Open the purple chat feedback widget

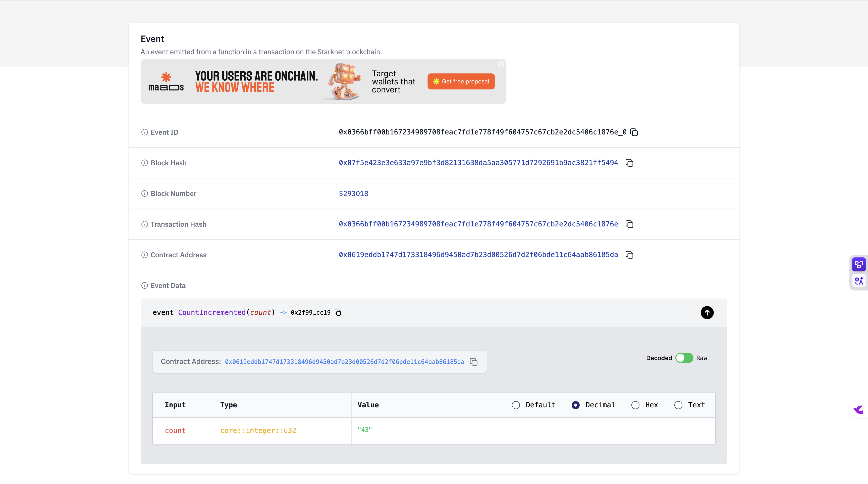pos(859,265)
